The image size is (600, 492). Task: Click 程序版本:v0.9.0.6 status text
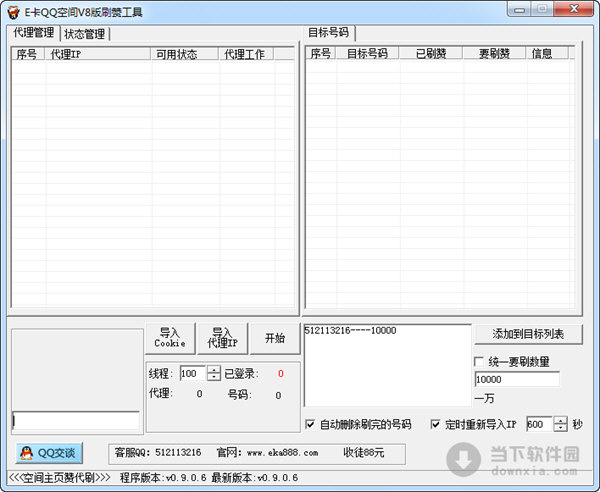[163, 477]
